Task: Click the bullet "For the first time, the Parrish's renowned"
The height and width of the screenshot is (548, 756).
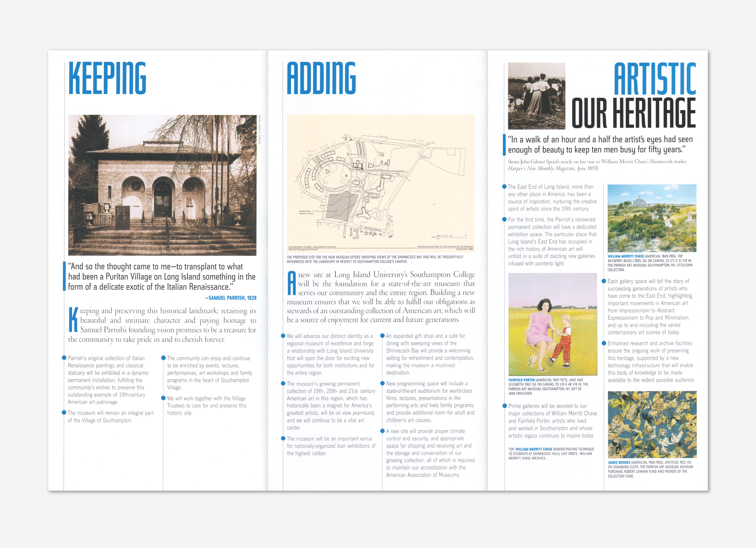Action: (552, 241)
